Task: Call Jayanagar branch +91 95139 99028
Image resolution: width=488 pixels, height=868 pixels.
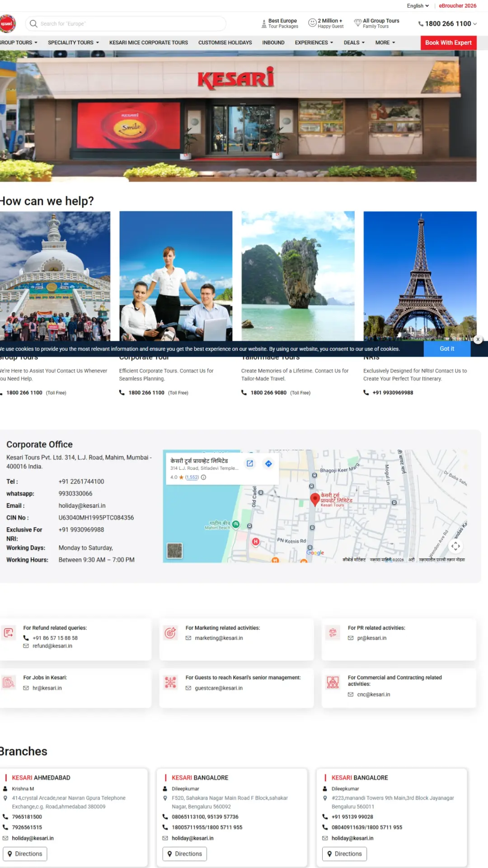Action: (x=352, y=817)
